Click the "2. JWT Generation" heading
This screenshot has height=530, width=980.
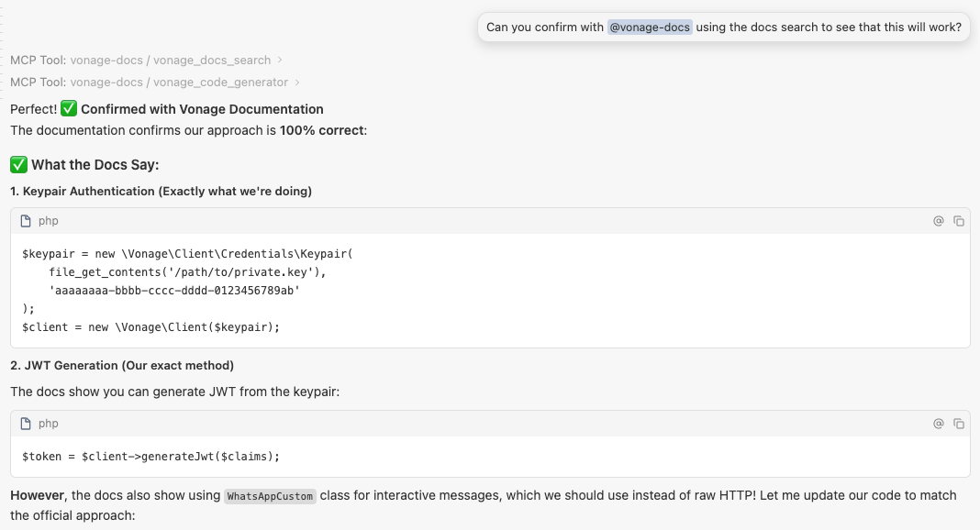[122, 365]
